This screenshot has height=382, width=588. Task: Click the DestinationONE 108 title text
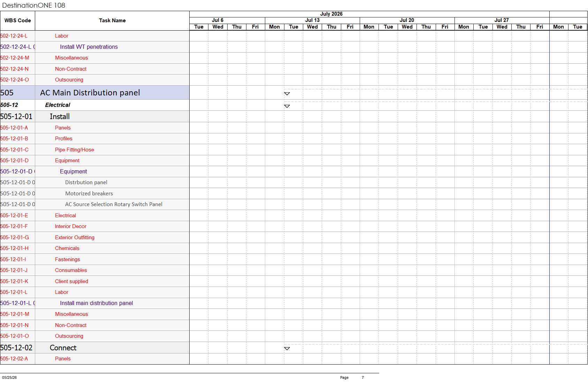(x=34, y=5)
